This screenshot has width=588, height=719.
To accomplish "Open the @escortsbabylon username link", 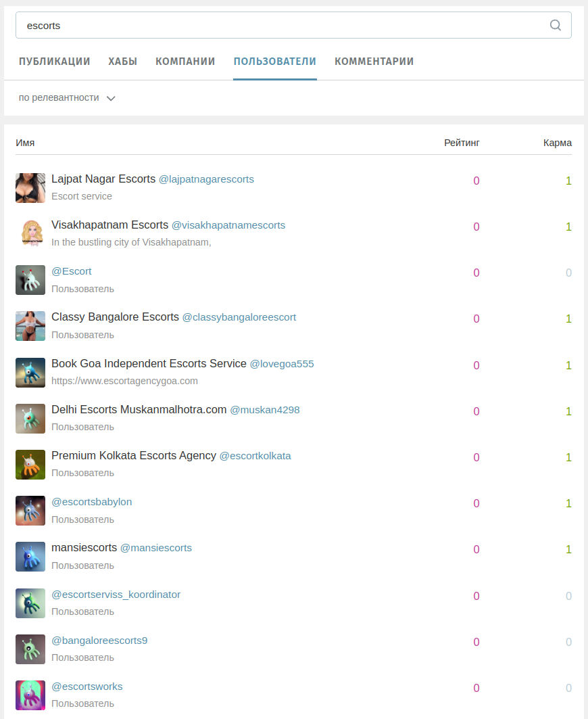I will [x=92, y=502].
